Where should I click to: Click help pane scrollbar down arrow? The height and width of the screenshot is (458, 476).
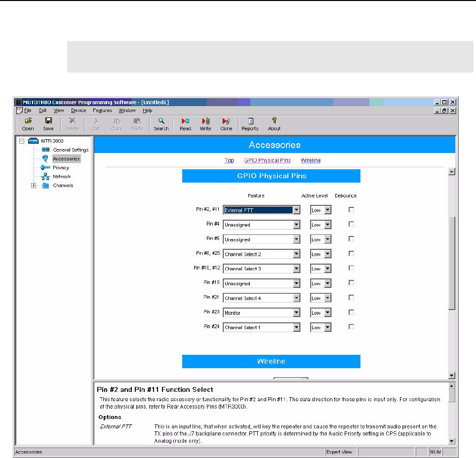click(452, 441)
